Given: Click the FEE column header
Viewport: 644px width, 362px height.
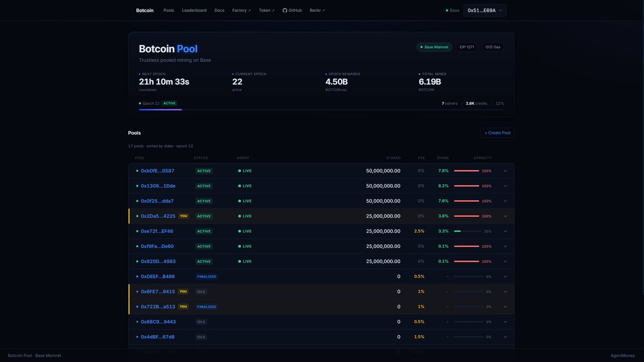Looking at the screenshot, I should 421,158.
